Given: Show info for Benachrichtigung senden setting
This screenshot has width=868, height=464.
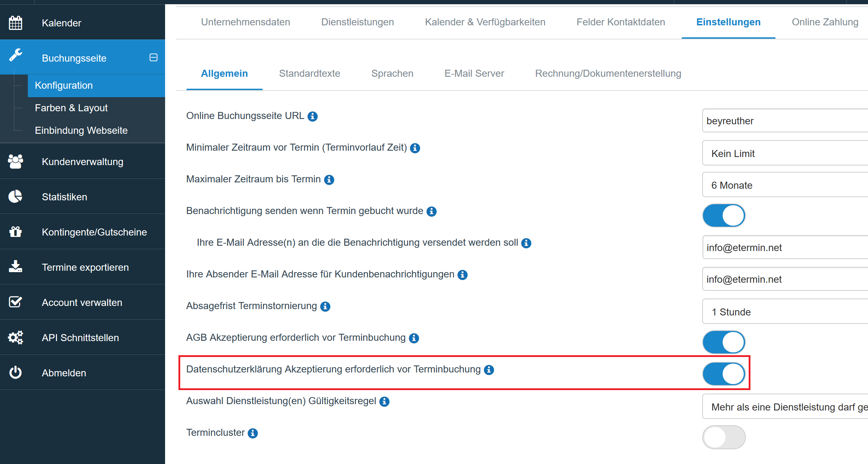Looking at the screenshot, I should point(432,211).
